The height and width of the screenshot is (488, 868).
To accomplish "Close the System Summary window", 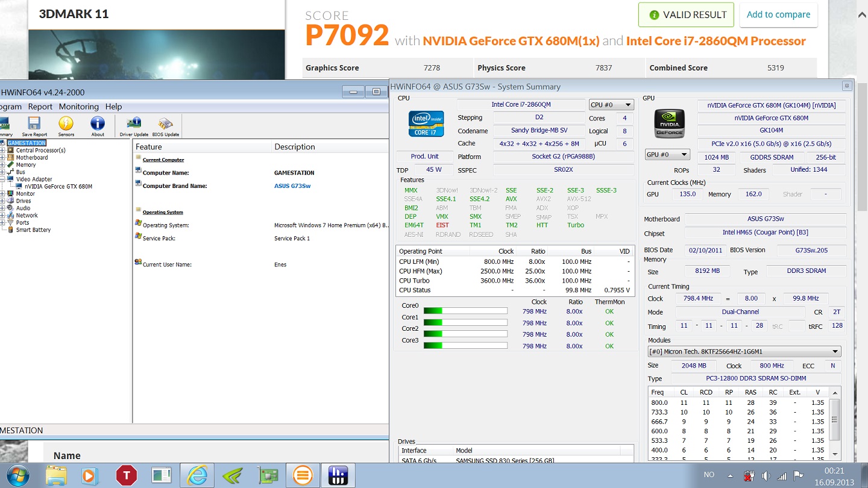I will tap(846, 86).
